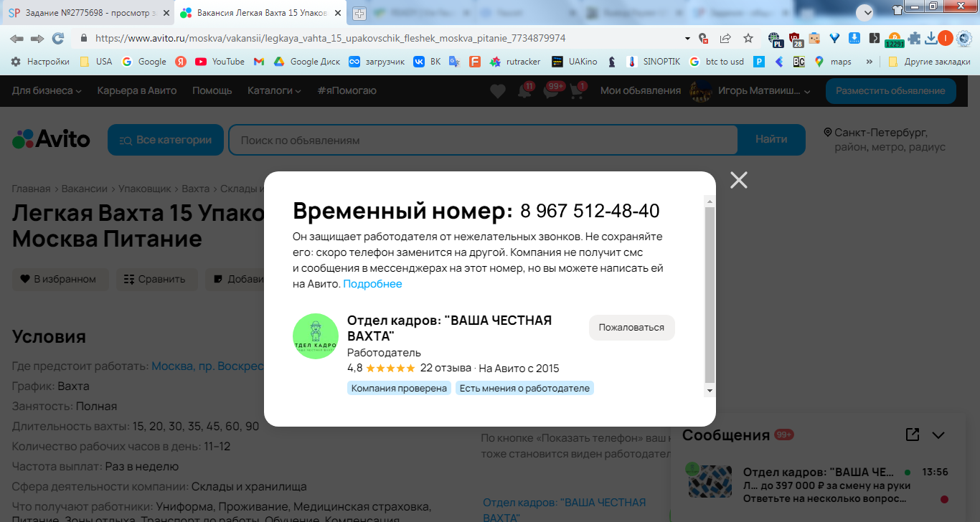The image size is (980, 522).
Task: Click the Поиск по объявлениям search field
Action: coord(483,140)
